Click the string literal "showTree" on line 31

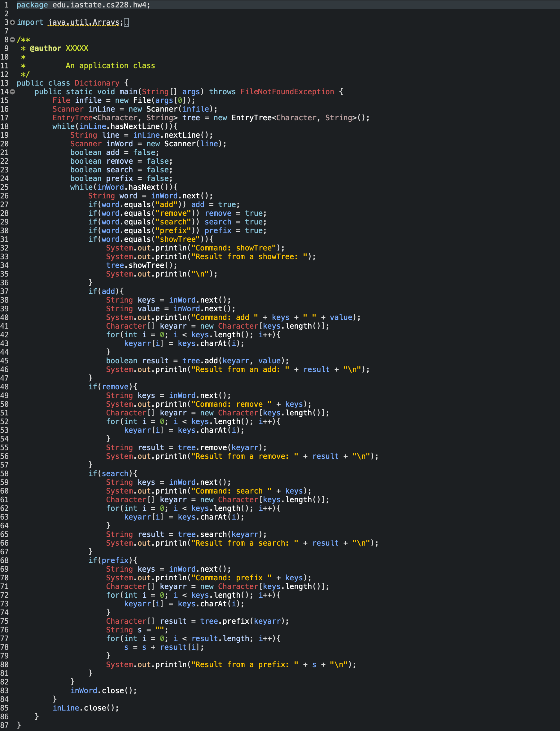(x=177, y=239)
